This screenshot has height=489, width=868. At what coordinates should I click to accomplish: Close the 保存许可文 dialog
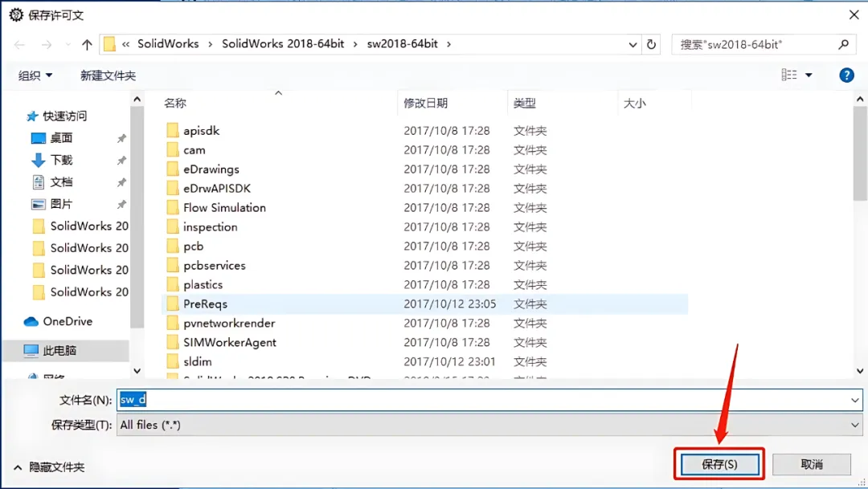pyautogui.click(x=854, y=15)
